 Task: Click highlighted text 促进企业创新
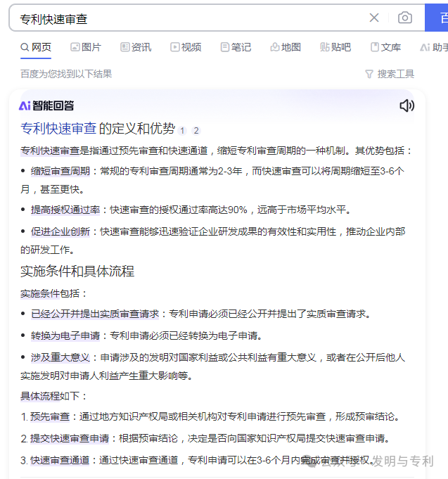point(60,232)
